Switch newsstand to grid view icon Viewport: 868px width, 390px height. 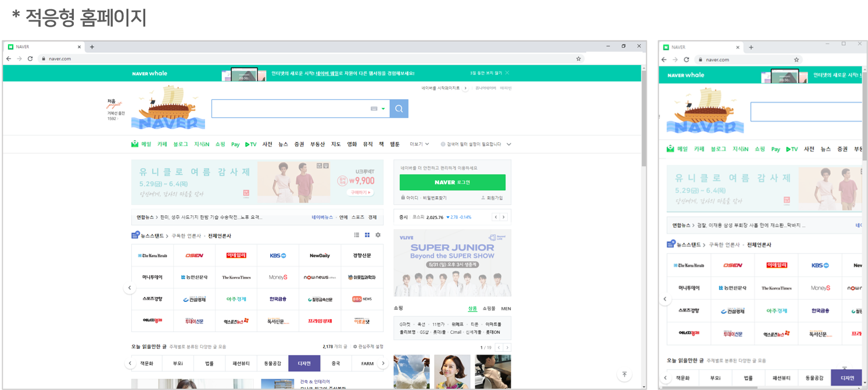click(x=367, y=235)
